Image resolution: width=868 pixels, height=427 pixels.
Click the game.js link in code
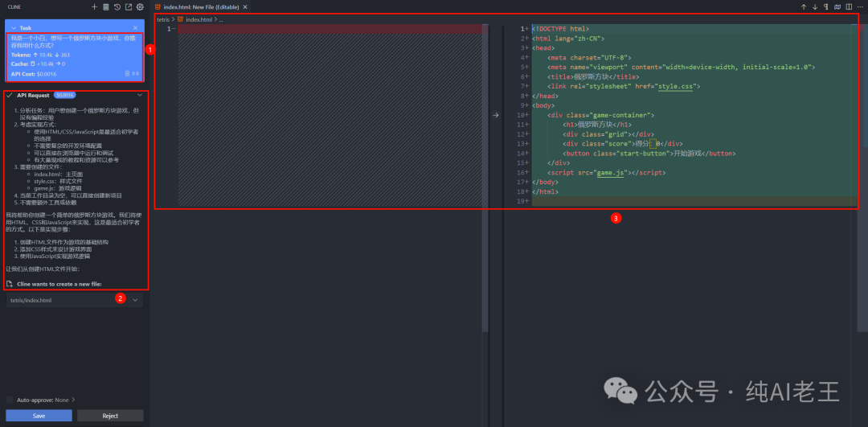[611, 173]
